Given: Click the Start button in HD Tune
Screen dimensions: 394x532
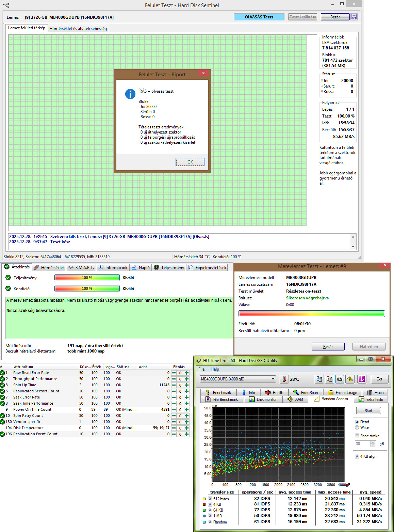Looking at the screenshot, I should tap(368, 411).
